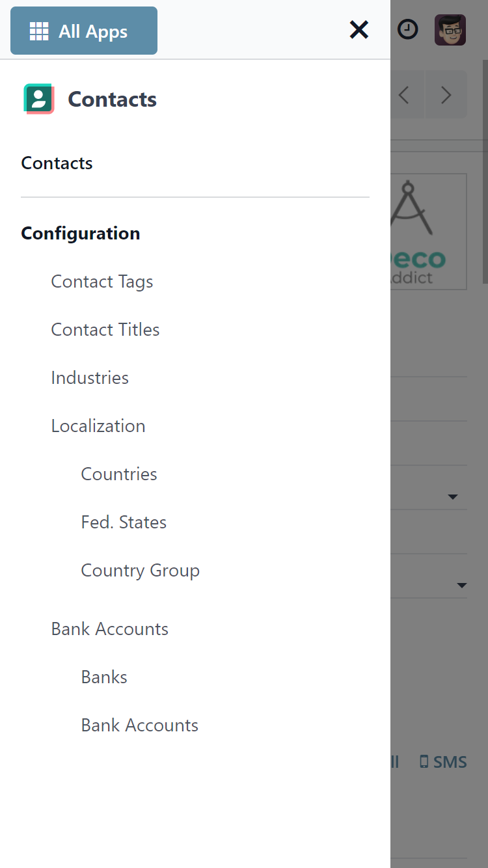Open the Industries menu item

tap(90, 377)
